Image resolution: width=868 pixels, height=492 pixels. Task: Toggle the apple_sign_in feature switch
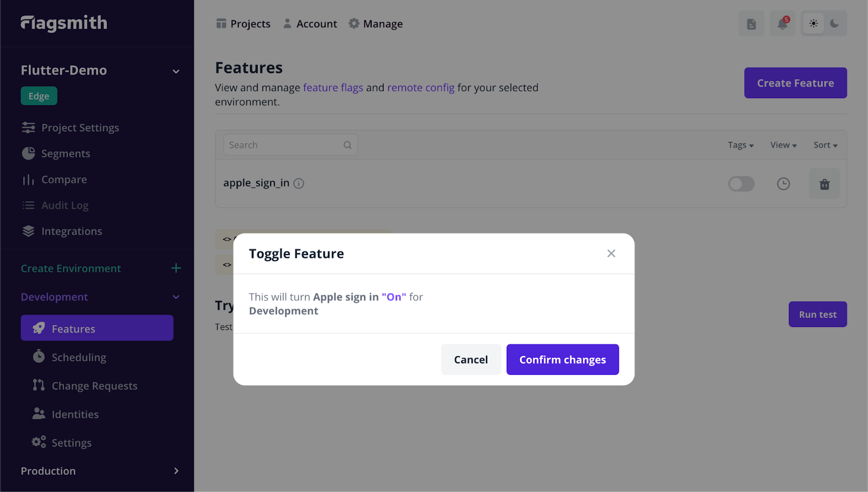(741, 183)
